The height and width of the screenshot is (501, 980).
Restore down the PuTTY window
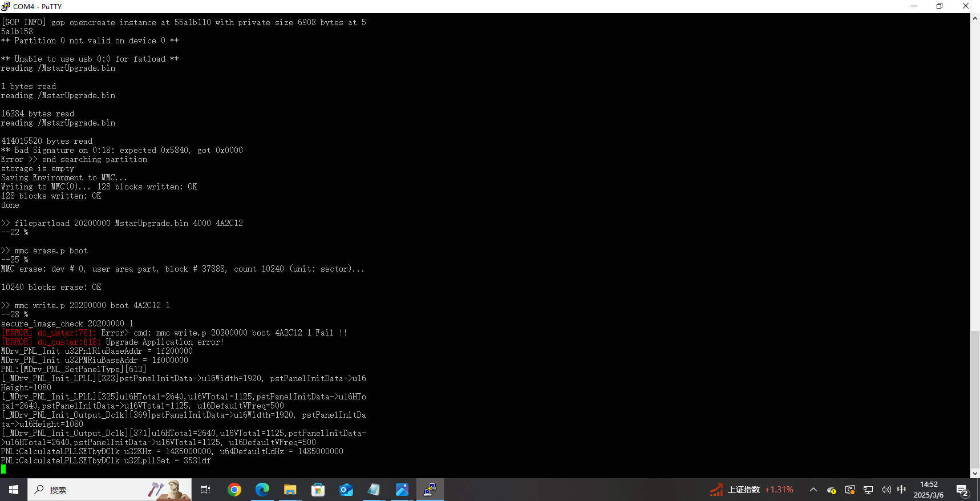[939, 6]
